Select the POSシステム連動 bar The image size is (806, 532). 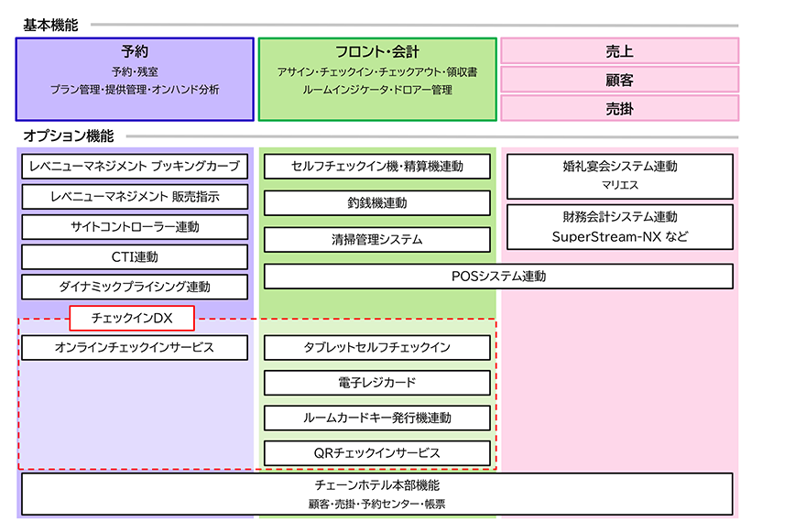click(x=498, y=276)
